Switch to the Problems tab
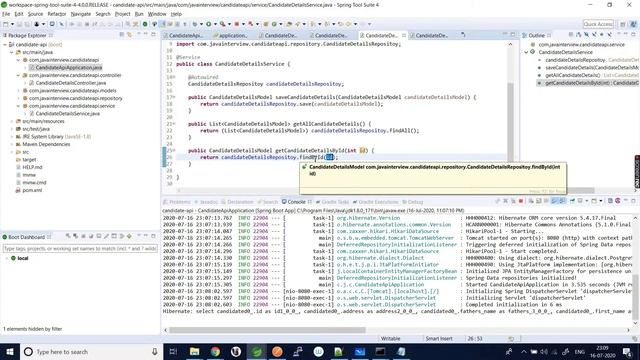 click(x=177, y=202)
